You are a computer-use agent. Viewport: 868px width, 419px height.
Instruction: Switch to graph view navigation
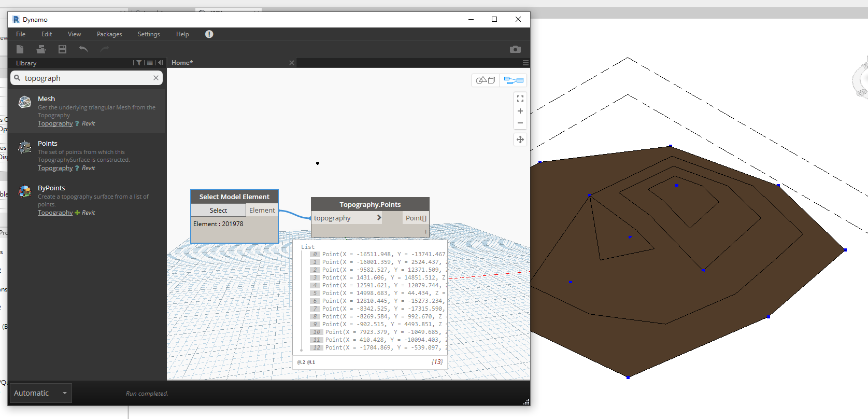pyautogui.click(x=513, y=80)
